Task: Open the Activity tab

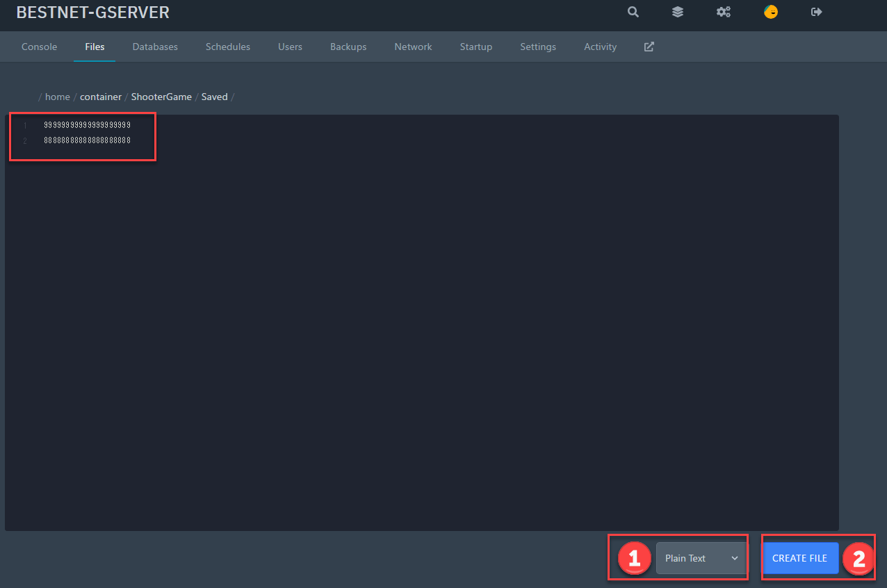Action: point(600,47)
